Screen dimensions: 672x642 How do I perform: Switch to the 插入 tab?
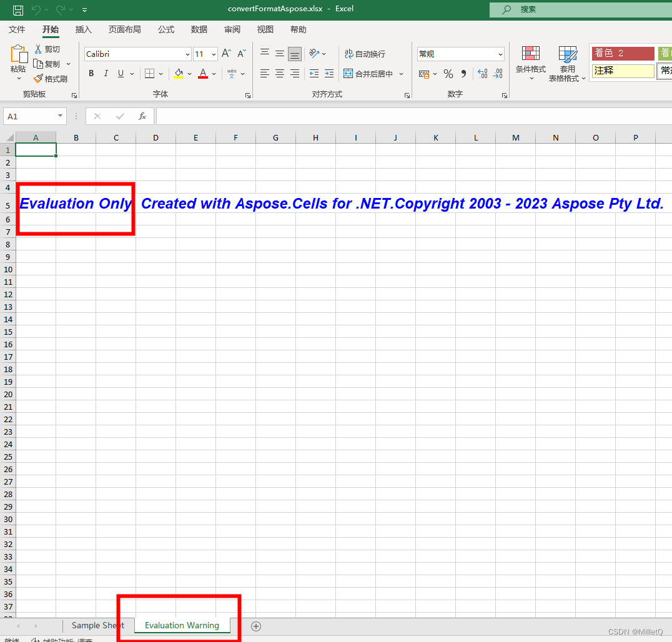83,29
